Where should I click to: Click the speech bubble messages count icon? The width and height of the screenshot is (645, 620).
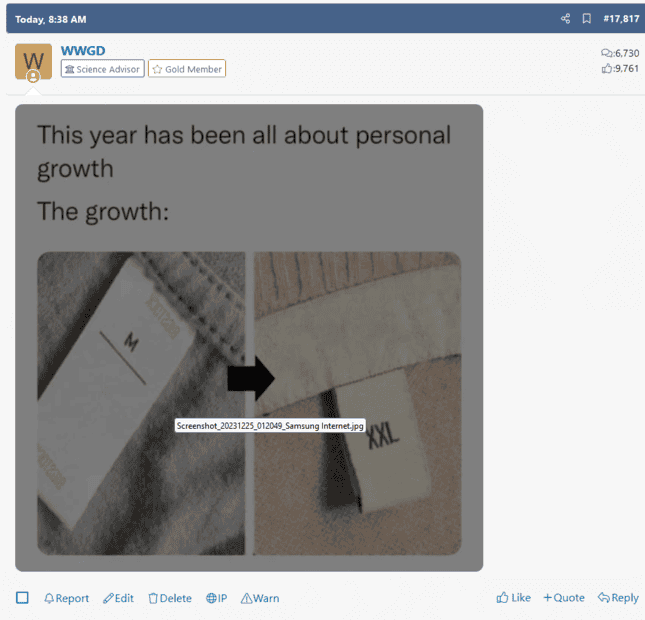pos(606,53)
